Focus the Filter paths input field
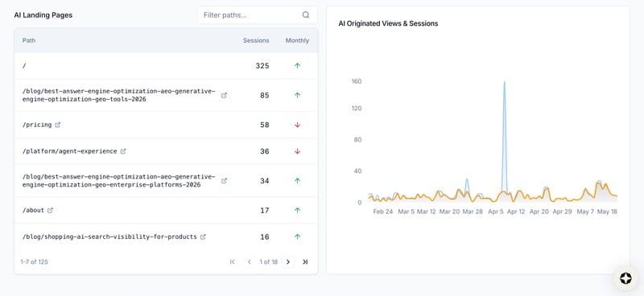 (257, 15)
